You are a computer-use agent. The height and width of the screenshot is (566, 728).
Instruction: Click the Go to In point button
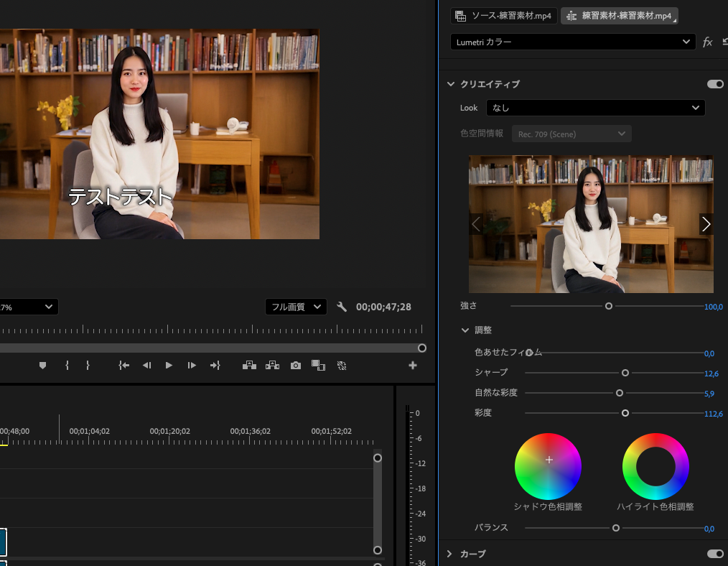[124, 366]
